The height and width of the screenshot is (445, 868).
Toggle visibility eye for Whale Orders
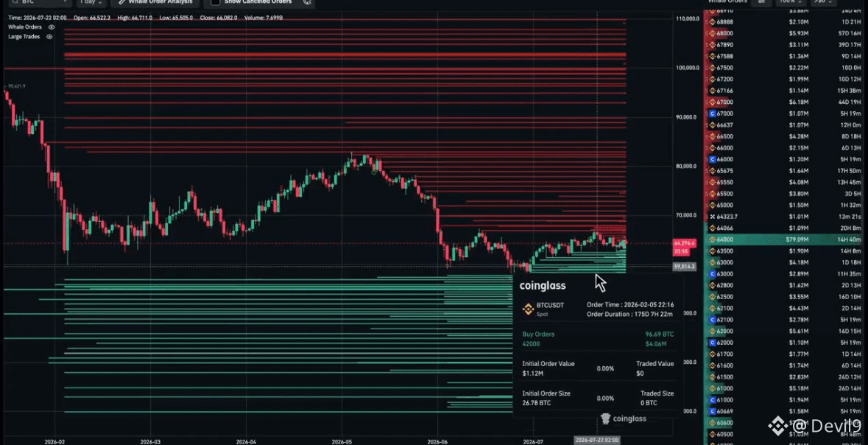tap(52, 27)
